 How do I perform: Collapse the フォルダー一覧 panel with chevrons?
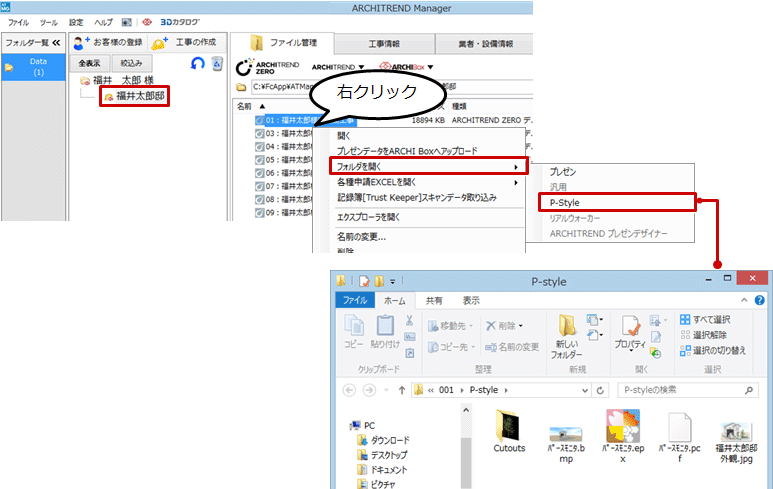[56, 43]
